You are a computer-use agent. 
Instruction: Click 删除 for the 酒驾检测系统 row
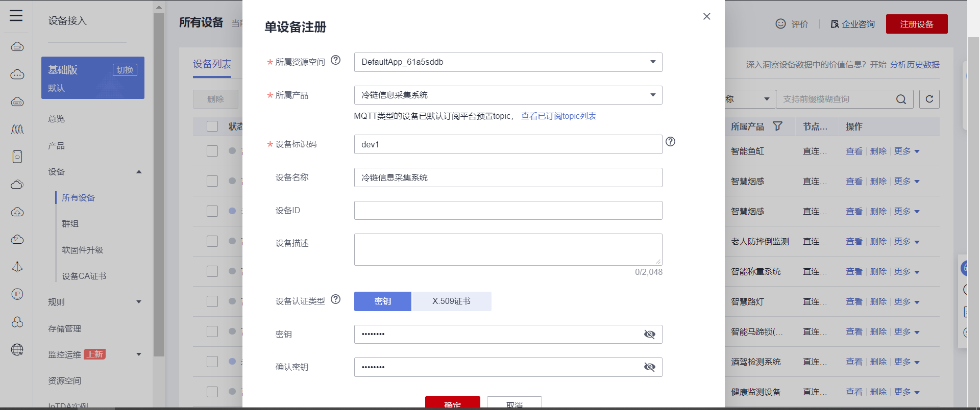(x=878, y=362)
